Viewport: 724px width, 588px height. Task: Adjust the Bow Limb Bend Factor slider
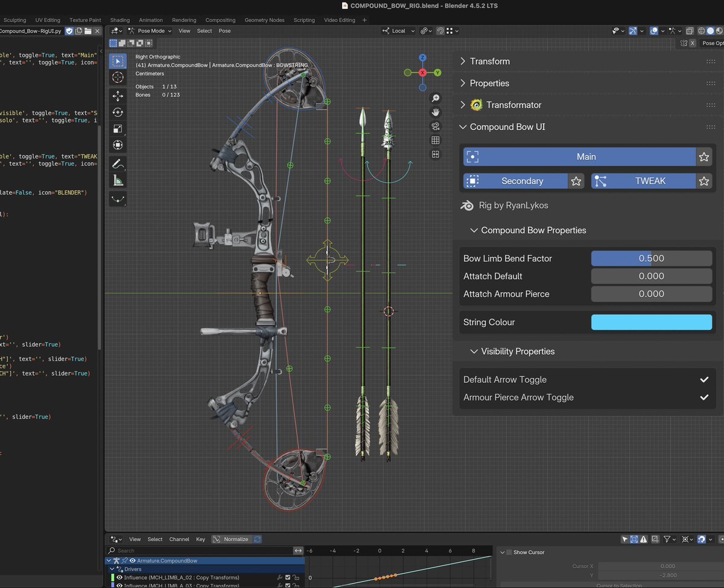click(652, 259)
